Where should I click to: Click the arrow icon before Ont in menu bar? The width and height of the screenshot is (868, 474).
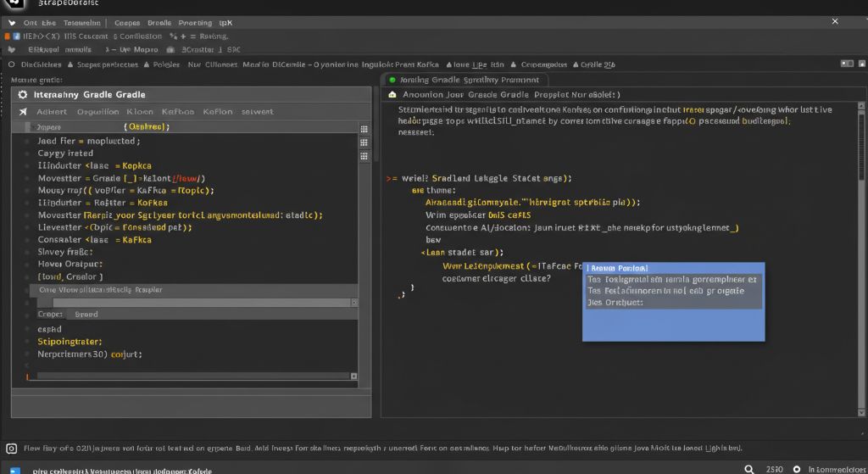click(x=12, y=23)
